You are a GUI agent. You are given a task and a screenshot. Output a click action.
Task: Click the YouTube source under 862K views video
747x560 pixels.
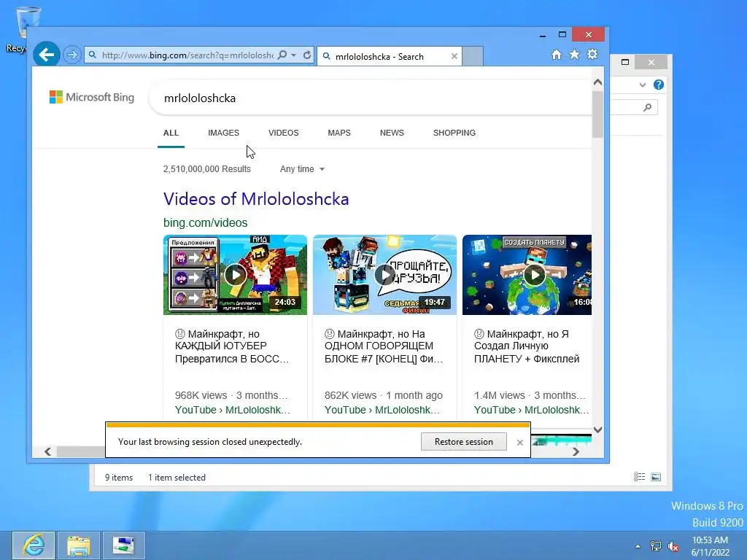(x=382, y=410)
